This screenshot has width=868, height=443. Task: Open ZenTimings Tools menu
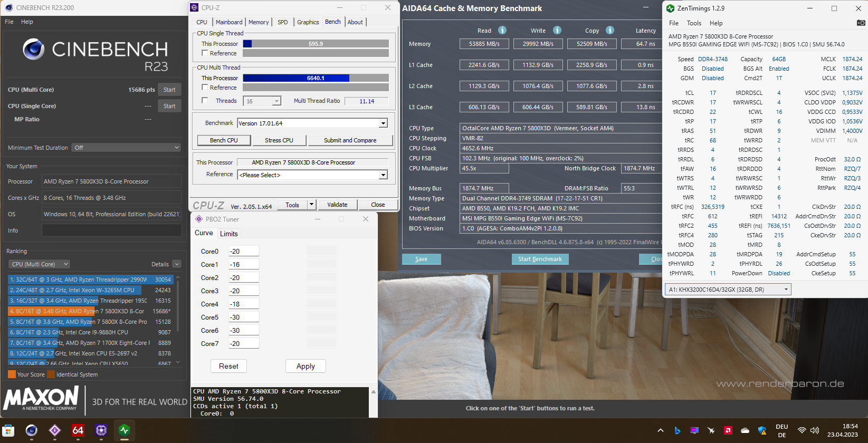694,23
